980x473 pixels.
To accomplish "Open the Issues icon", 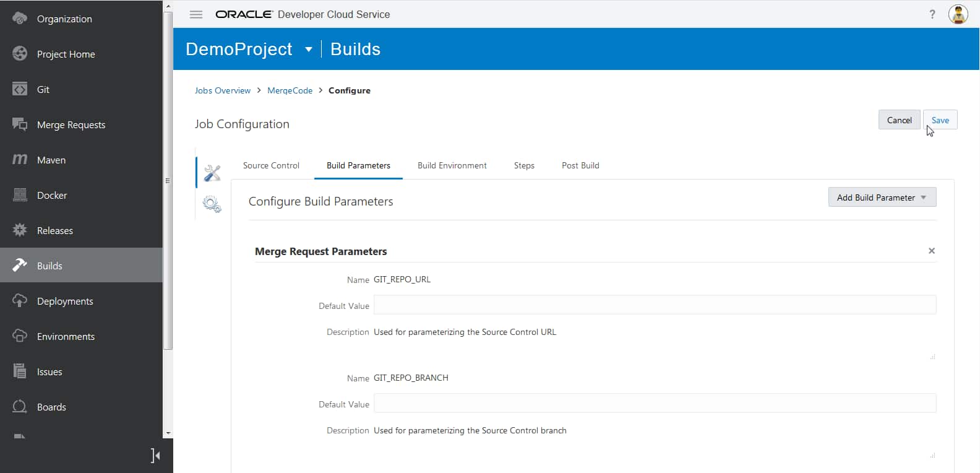I will (20, 371).
